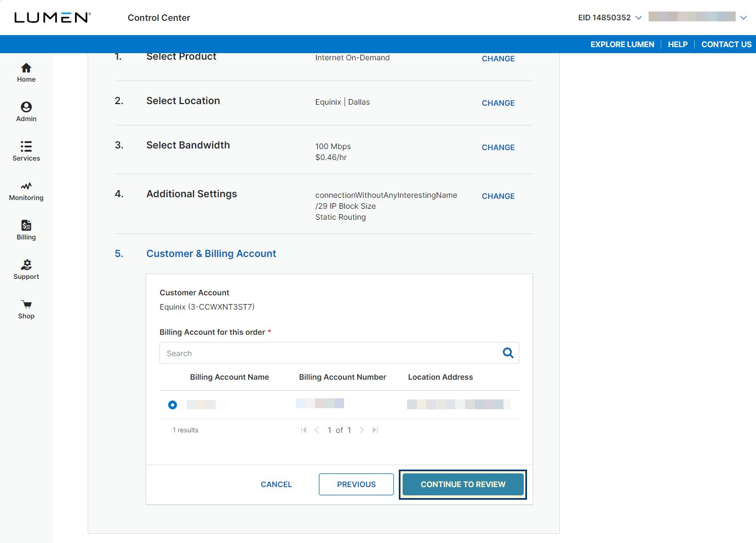Click Billing Account Name column header
The image size is (756, 543).
coord(230,377)
